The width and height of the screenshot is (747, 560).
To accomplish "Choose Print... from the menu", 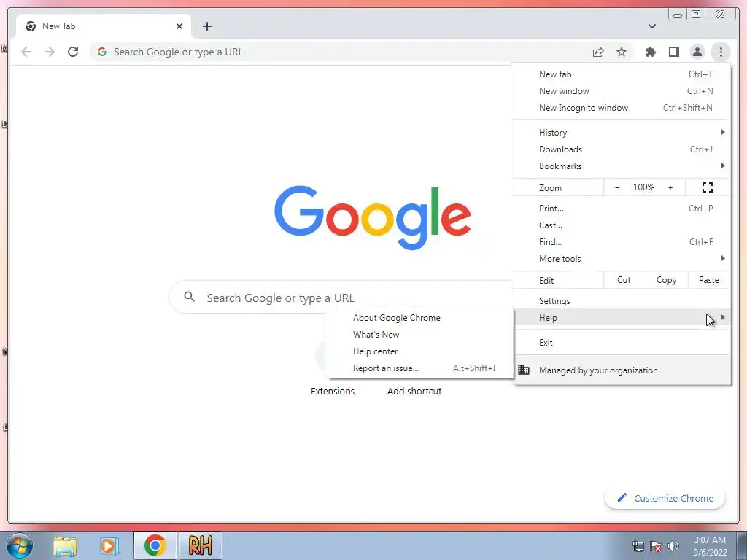I will point(622,208).
